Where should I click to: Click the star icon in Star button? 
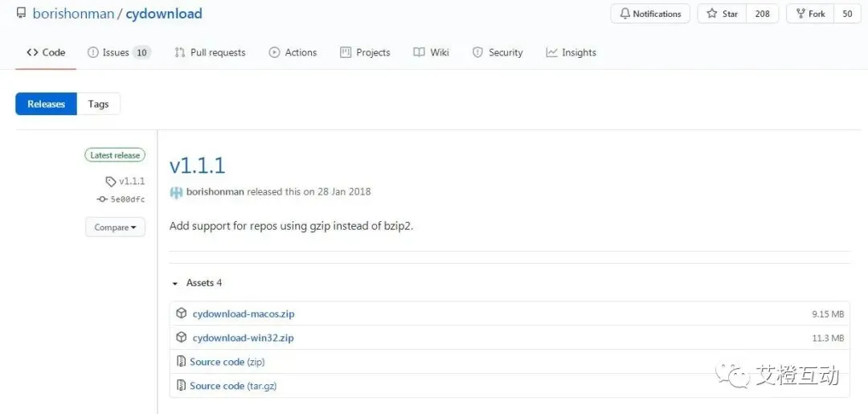(x=712, y=14)
